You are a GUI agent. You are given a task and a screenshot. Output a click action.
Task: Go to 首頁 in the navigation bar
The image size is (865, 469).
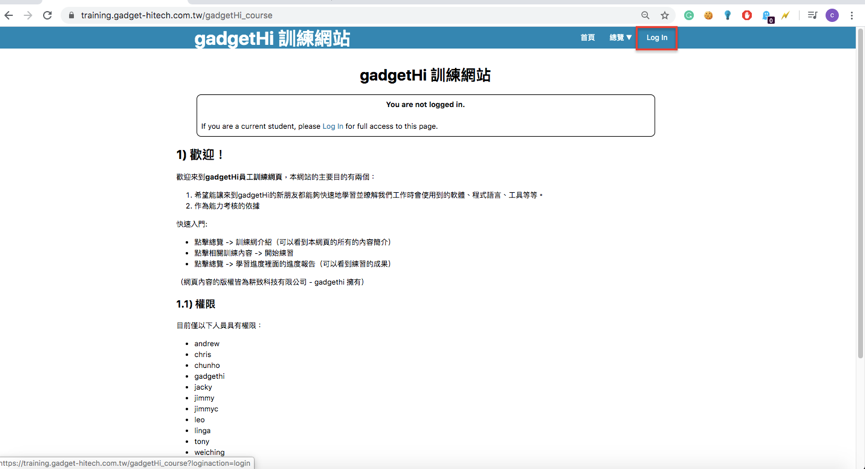[587, 38]
